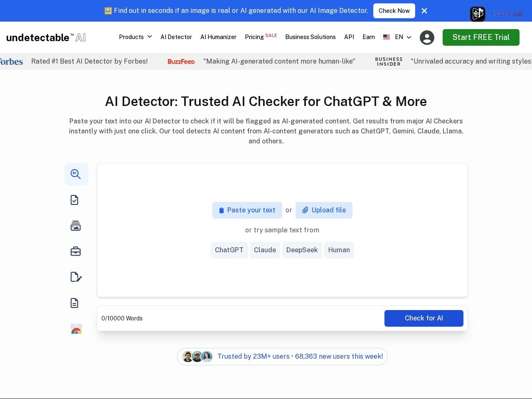Screen dimensions: 532x399
Task: Open the Pricing SALE nav item
Action: (261, 37)
